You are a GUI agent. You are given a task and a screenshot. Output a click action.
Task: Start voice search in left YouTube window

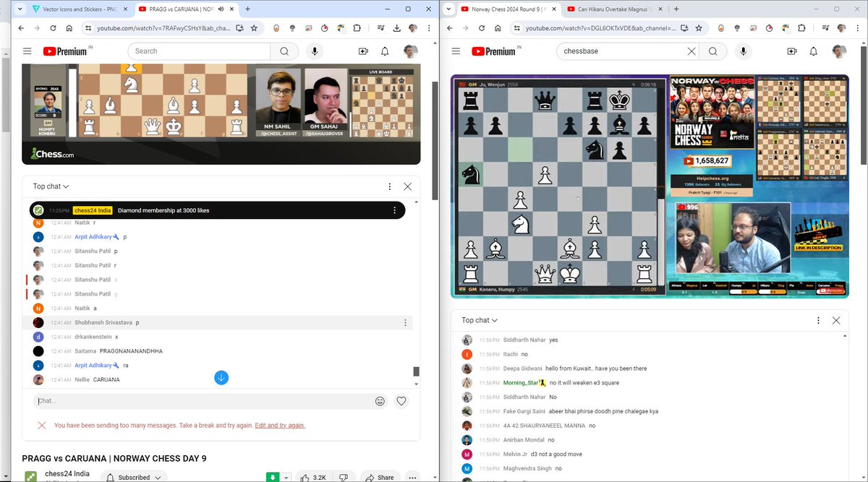[315, 51]
